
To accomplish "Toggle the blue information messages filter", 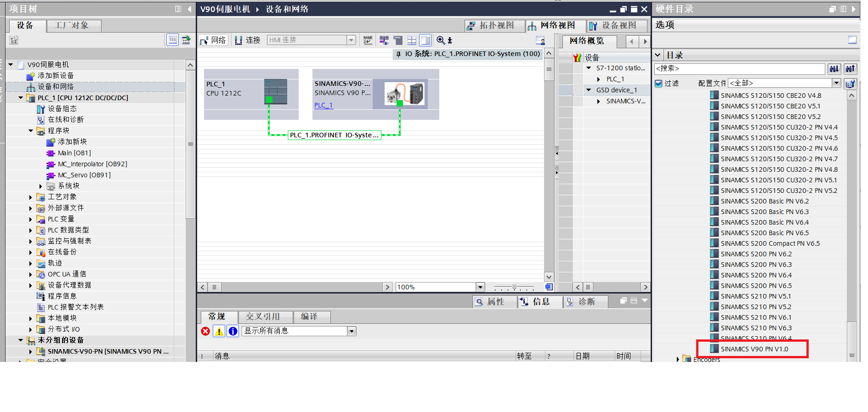I will [233, 331].
